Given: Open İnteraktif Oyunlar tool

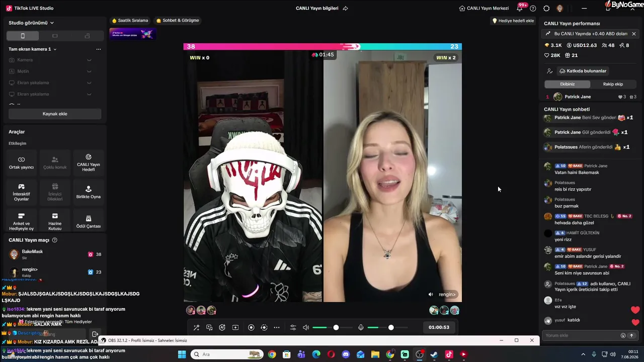Looking at the screenshot, I should [22, 192].
